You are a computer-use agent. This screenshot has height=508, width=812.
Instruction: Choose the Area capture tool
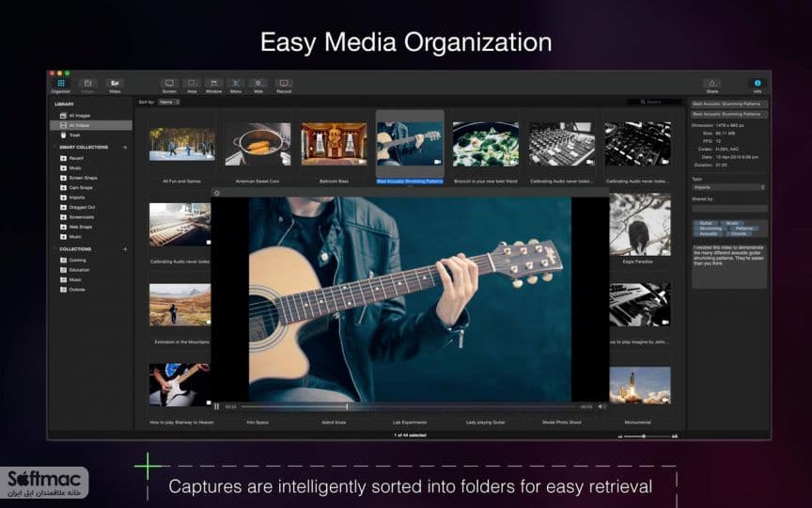click(192, 84)
